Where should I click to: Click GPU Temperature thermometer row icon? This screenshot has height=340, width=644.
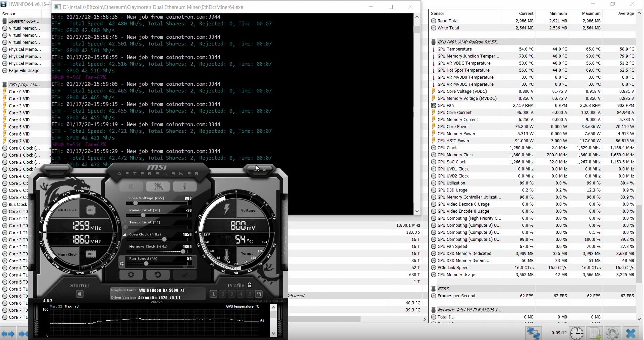pos(433,49)
